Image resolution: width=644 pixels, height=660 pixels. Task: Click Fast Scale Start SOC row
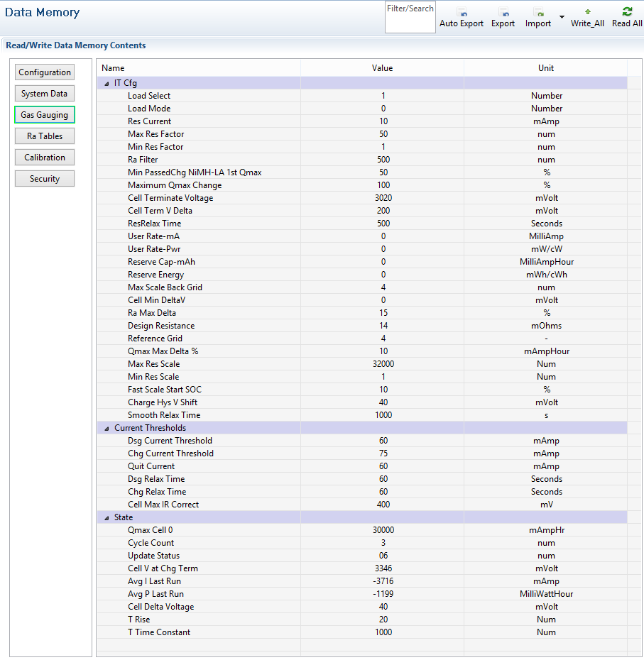(362, 390)
